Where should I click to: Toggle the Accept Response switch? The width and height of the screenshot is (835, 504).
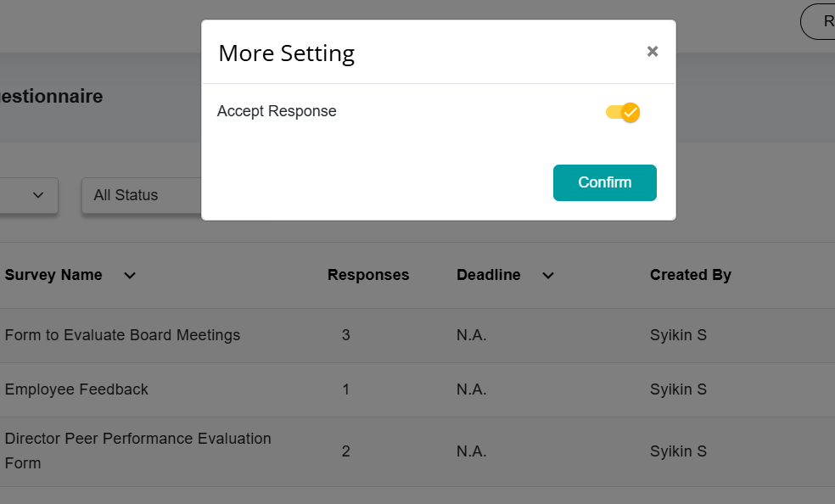[x=623, y=112]
